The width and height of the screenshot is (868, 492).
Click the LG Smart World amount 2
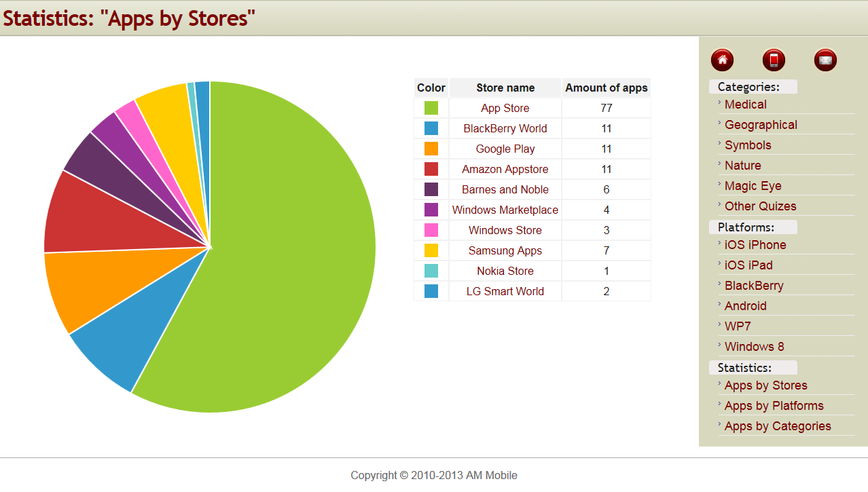(x=607, y=291)
